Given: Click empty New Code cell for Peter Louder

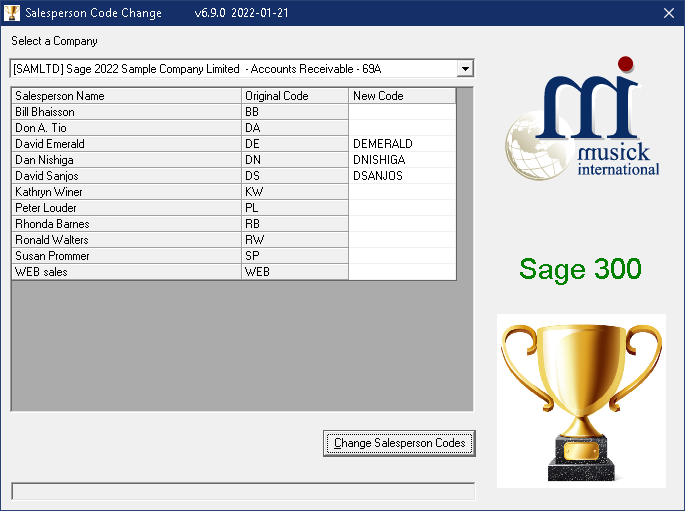Looking at the screenshot, I should click(x=402, y=208).
